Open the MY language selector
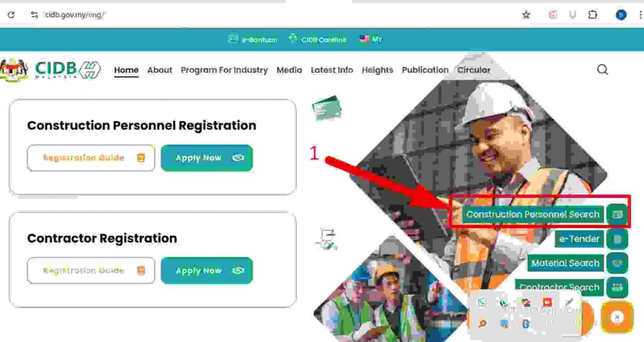 (x=371, y=40)
